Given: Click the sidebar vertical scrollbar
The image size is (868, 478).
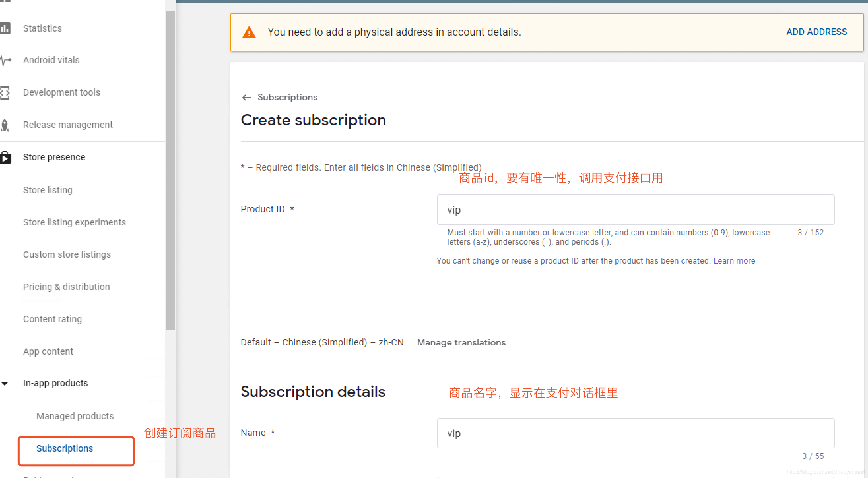Looking at the screenshot, I should coord(171,168).
